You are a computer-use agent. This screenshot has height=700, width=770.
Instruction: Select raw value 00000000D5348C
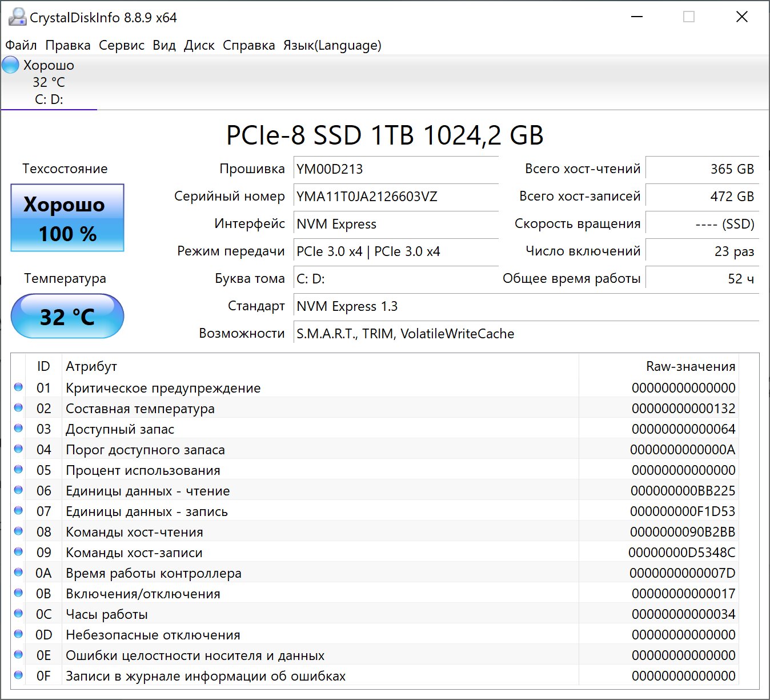[x=682, y=553]
